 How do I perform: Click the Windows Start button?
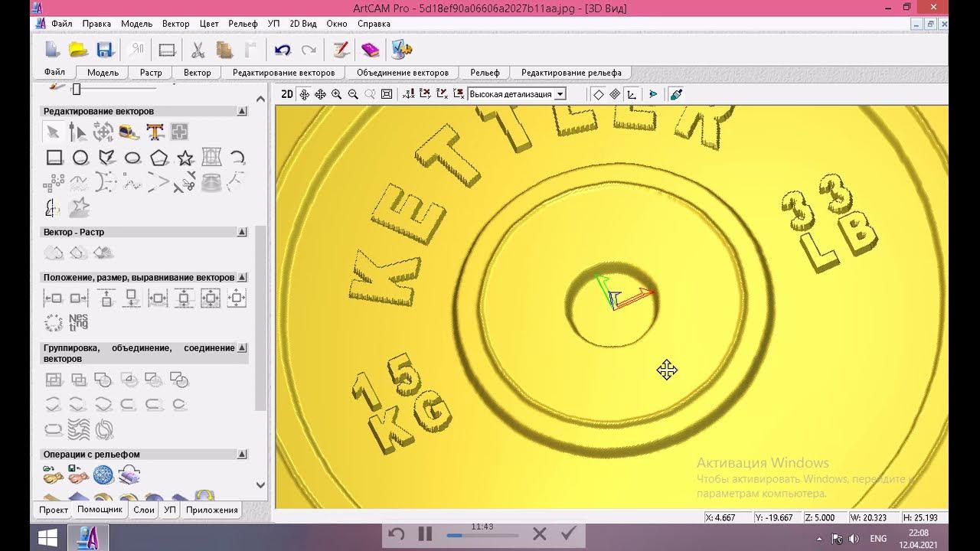[x=48, y=538]
